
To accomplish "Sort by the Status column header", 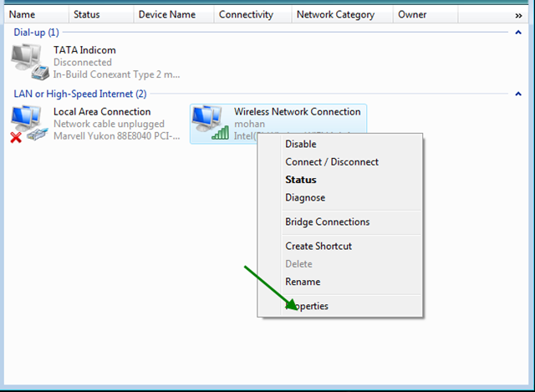I will pyautogui.click(x=100, y=15).
